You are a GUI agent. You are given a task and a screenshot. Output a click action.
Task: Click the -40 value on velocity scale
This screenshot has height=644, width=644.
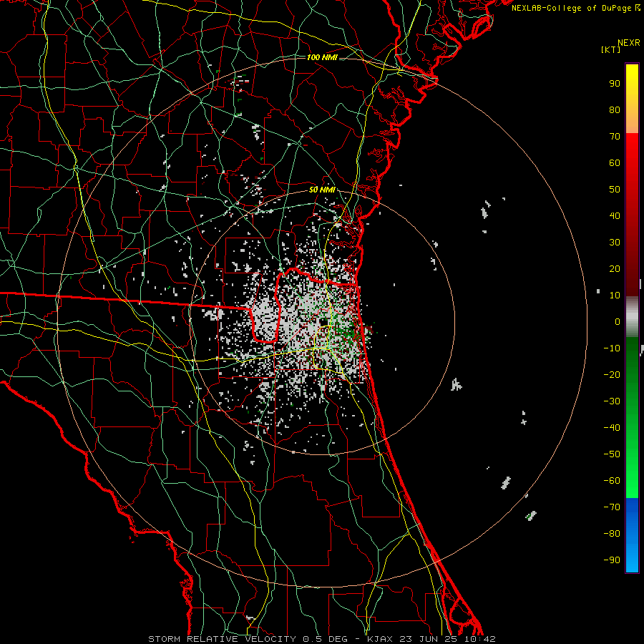[x=612, y=428]
